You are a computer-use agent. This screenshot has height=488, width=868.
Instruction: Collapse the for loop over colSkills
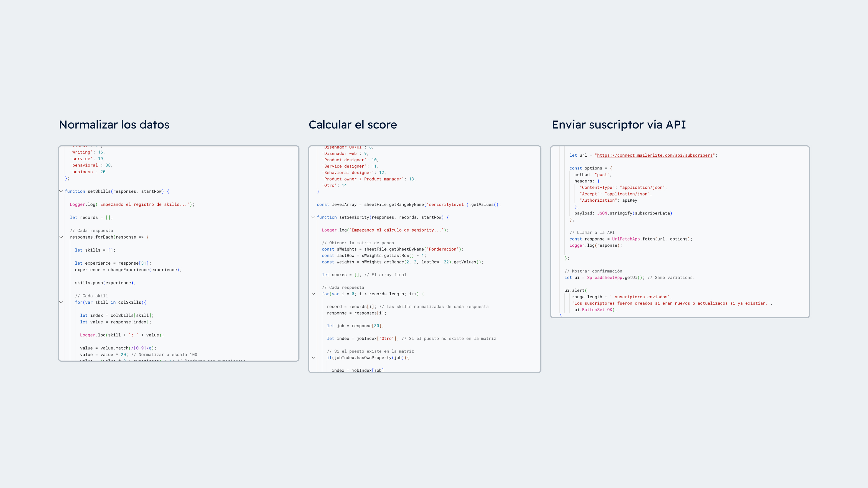pos(61,302)
